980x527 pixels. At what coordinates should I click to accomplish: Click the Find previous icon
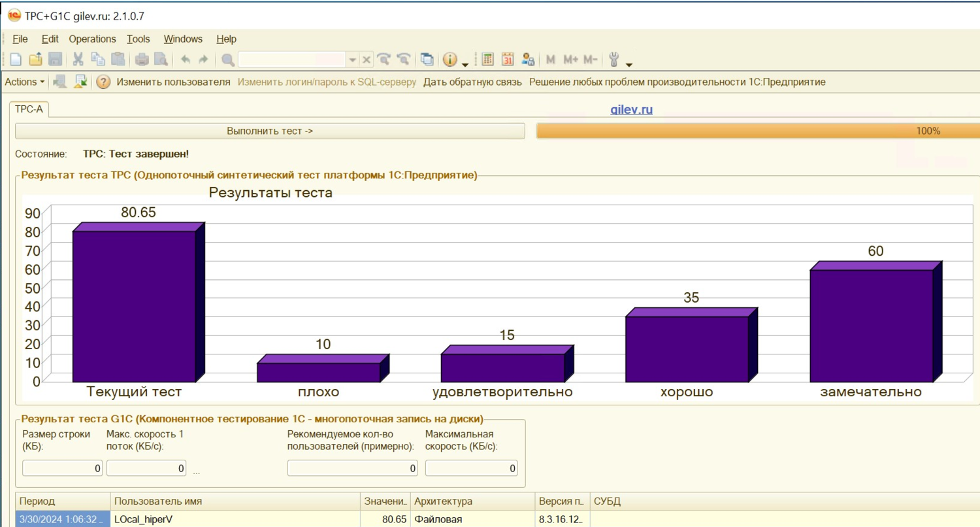(404, 59)
